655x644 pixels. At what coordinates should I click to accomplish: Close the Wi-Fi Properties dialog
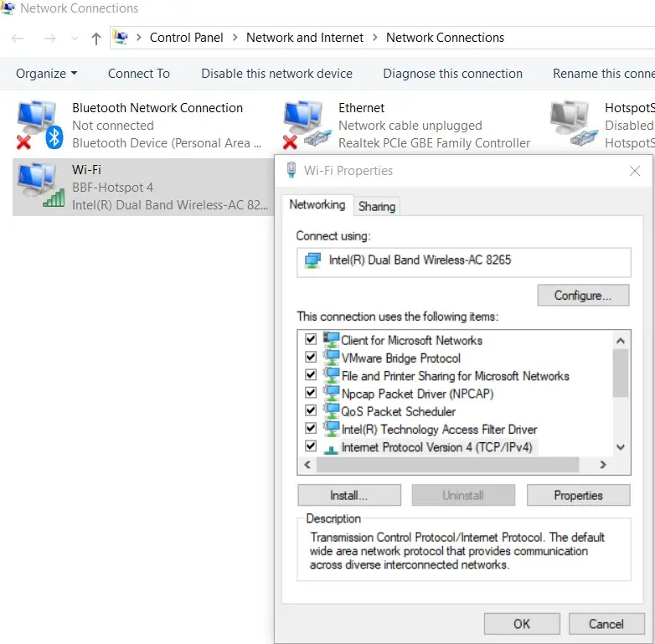coord(635,170)
